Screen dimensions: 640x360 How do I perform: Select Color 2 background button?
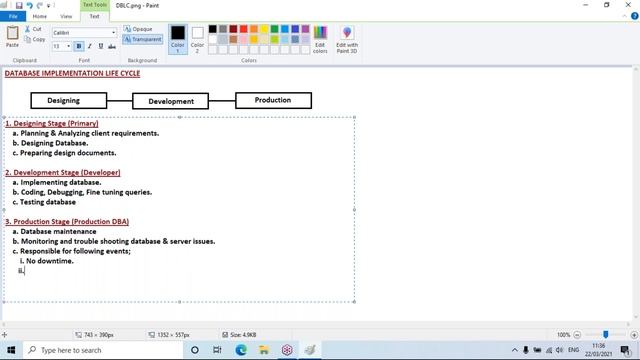197,39
